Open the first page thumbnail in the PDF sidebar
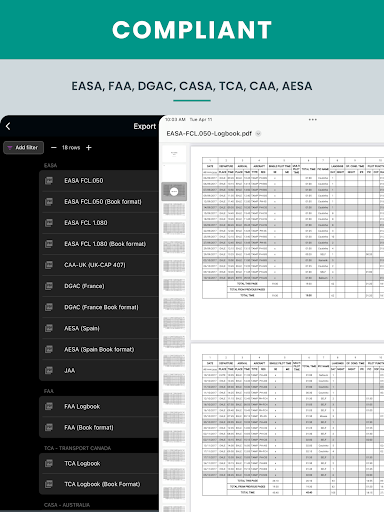 (174, 154)
